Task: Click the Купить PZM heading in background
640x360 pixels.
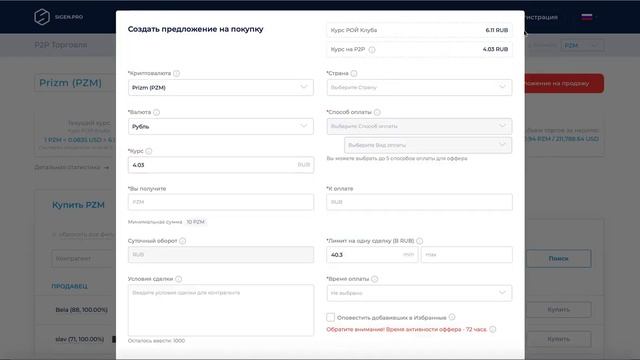Action: coord(78,205)
